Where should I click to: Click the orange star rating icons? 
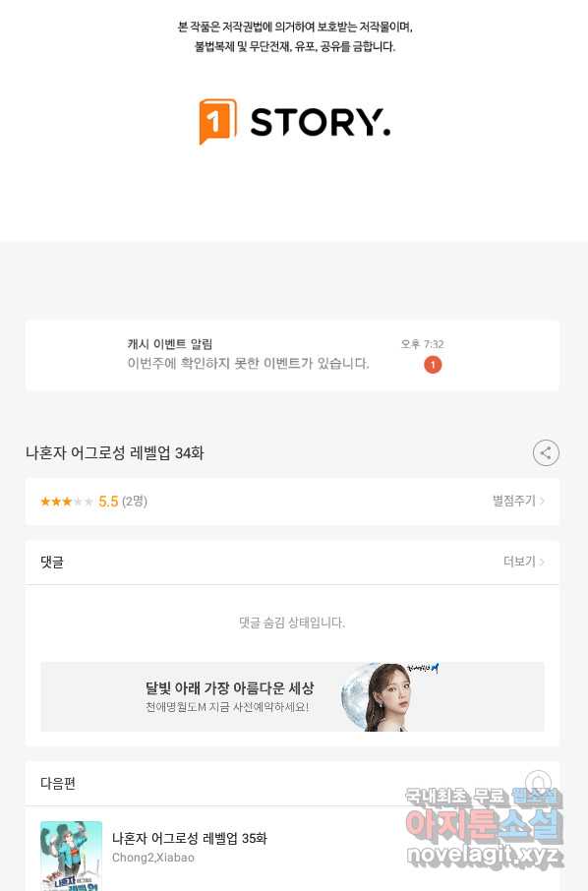point(67,502)
